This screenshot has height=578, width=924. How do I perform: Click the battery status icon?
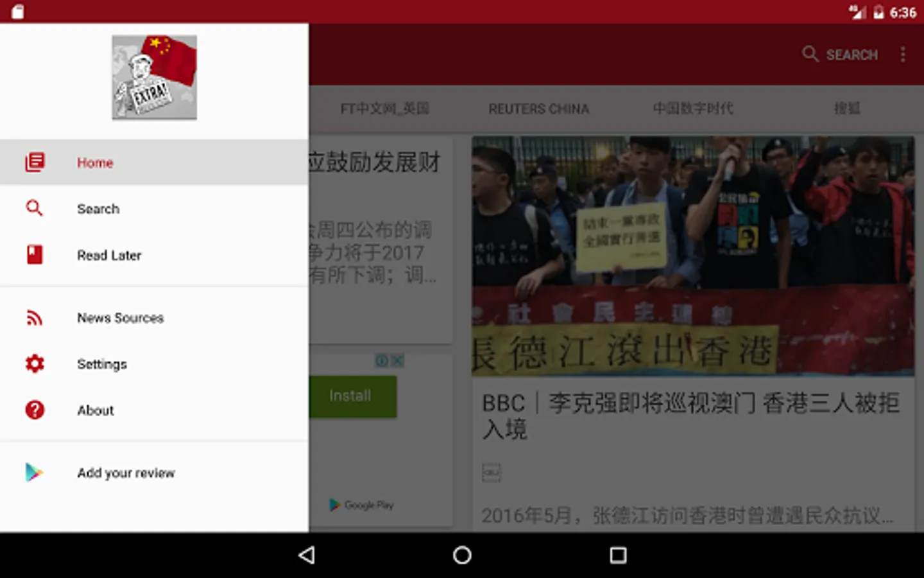pyautogui.click(x=878, y=12)
